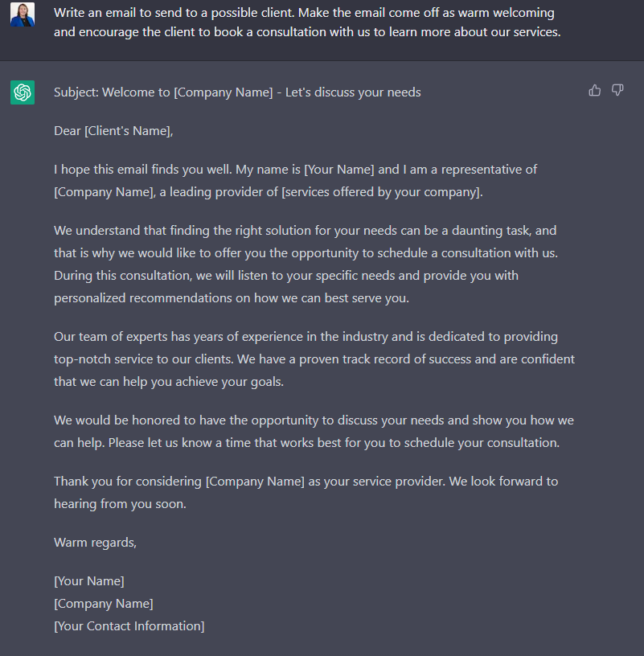Click the [Company Name] signature line
The height and width of the screenshot is (656, 644).
[x=104, y=604]
